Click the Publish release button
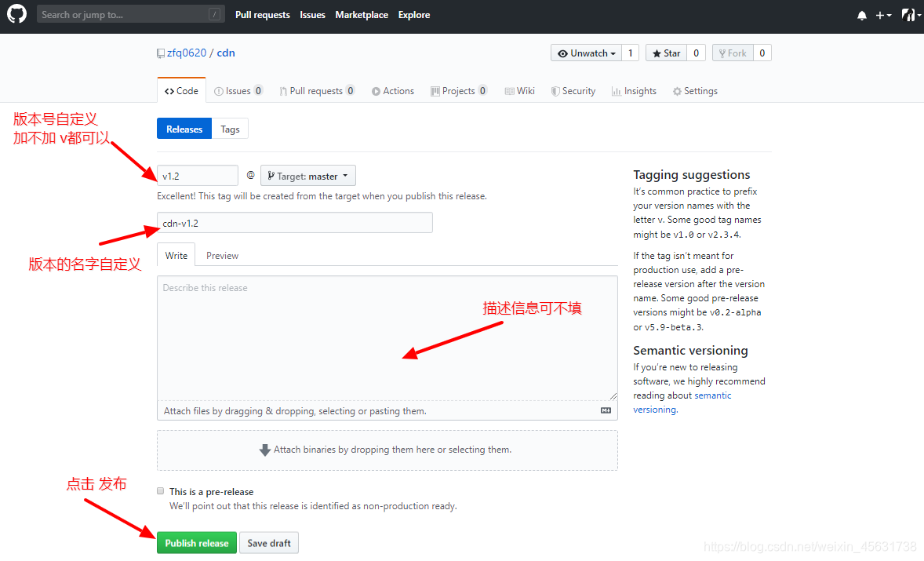 tap(197, 543)
